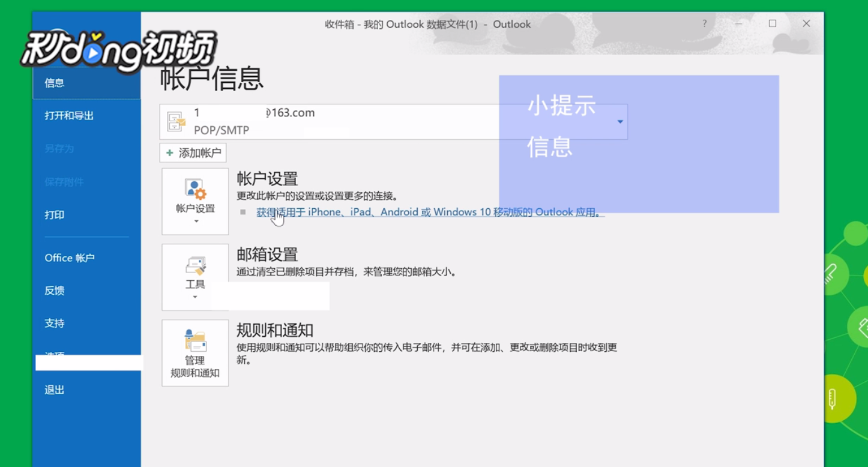Viewport: 868px width, 467px height.
Task: Click the 管理规则和通知 icon
Action: 195,341
